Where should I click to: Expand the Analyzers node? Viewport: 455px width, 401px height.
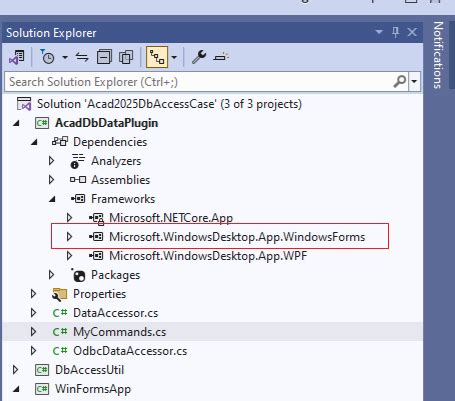(x=51, y=161)
